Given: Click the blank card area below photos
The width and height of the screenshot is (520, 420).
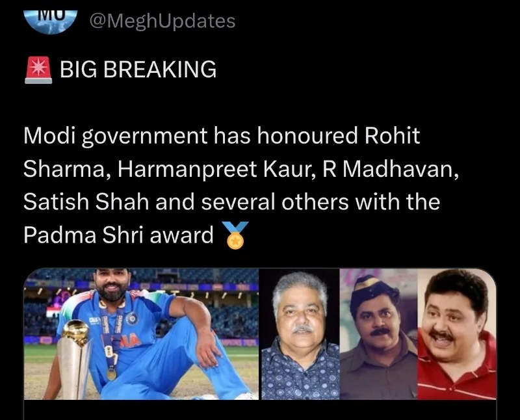Looking at the screenshot, I should click(x=260, y=410).
